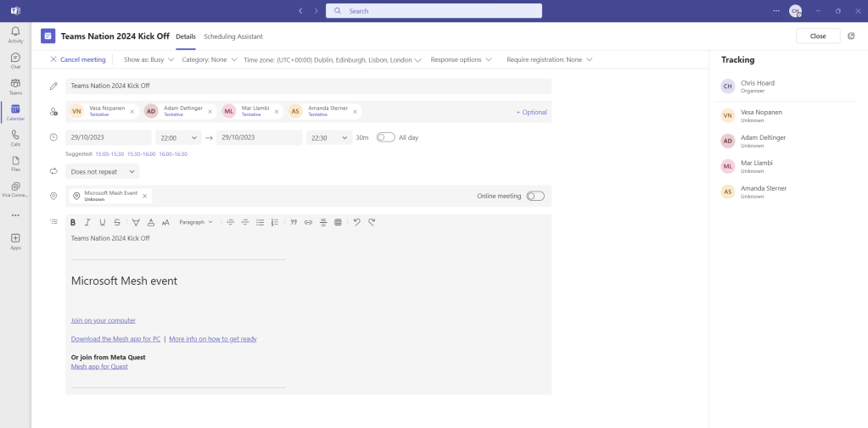Select the Details tab
868x428 pixels.
[x=186, y=36]
